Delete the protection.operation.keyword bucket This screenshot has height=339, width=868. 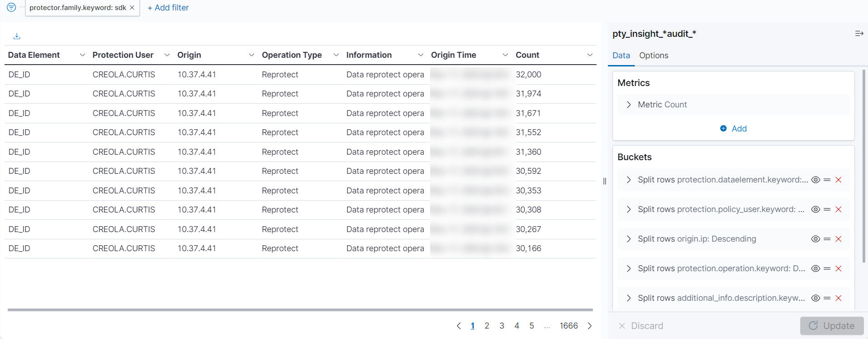coord(838,268)
